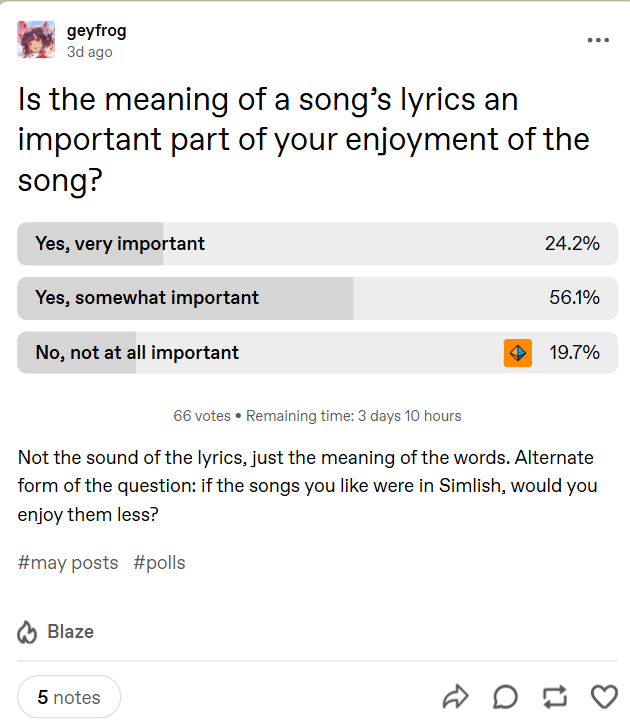Open the #polls tag
Image resolution: width=630 pixels, height=722 pixels.
pyautogui.click(x=159, y=562)
